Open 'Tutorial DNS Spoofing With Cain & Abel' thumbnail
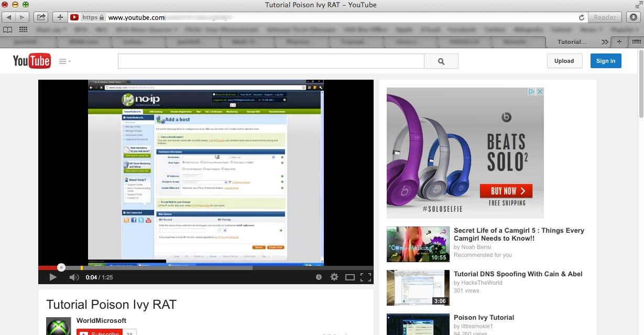Screen dimensions: 644x335 click(x=418, y=288)
